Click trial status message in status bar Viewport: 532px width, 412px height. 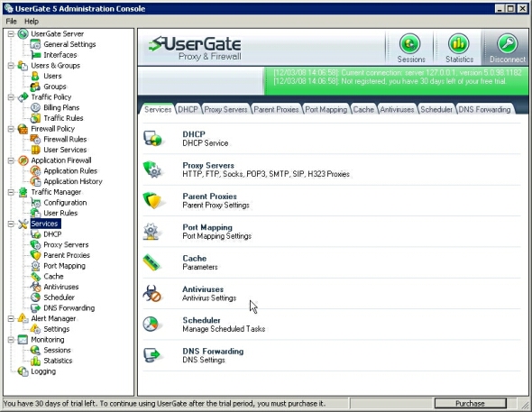(164, 404)
